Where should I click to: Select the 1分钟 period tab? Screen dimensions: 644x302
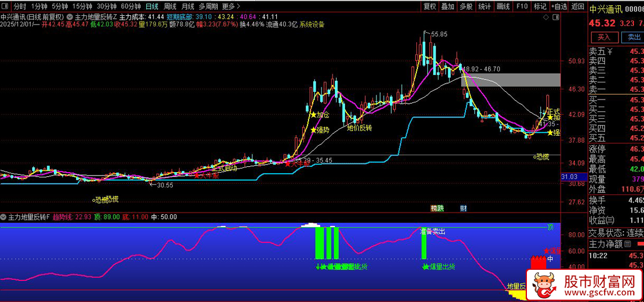pyautogui.click(x=39, y=6)
